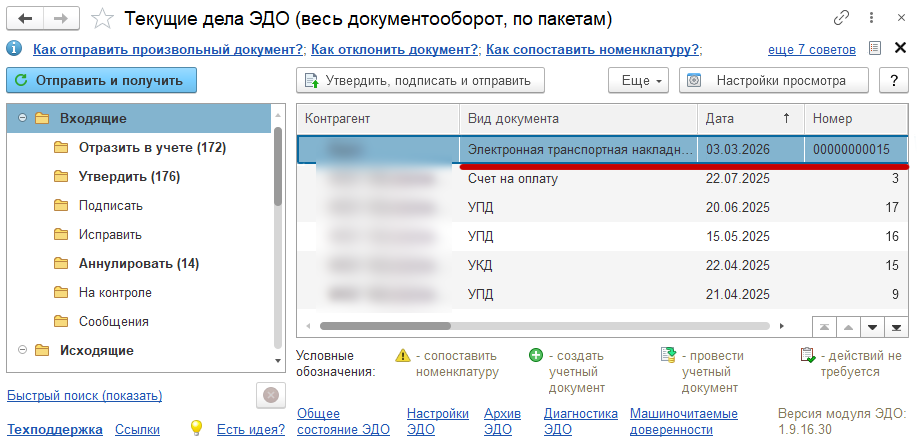Viewport: 921px width, 445px height.
Task: Click the question mark help button
Action: [x=894, y=80]
